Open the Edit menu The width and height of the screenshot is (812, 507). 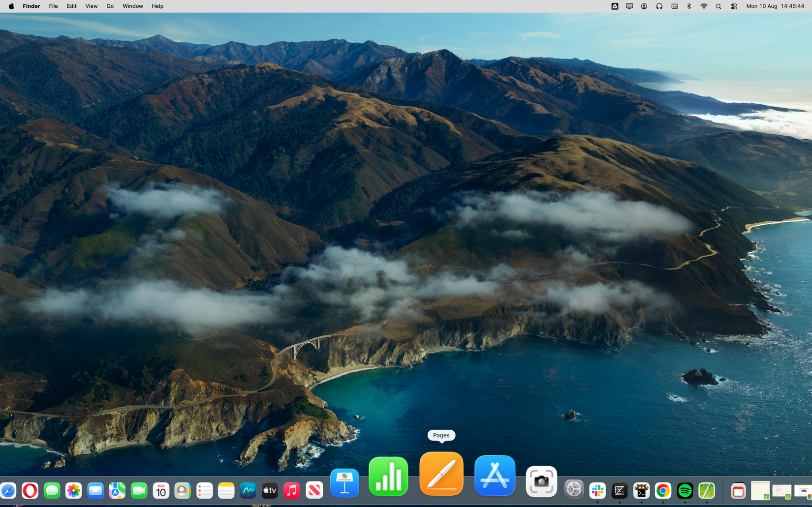point(71,6)
